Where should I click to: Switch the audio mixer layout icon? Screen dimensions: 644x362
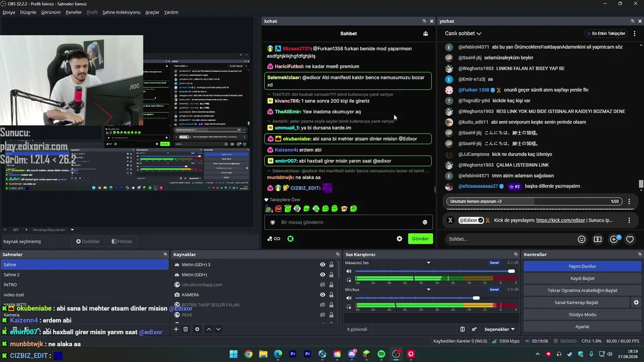[x=462, y=329]
